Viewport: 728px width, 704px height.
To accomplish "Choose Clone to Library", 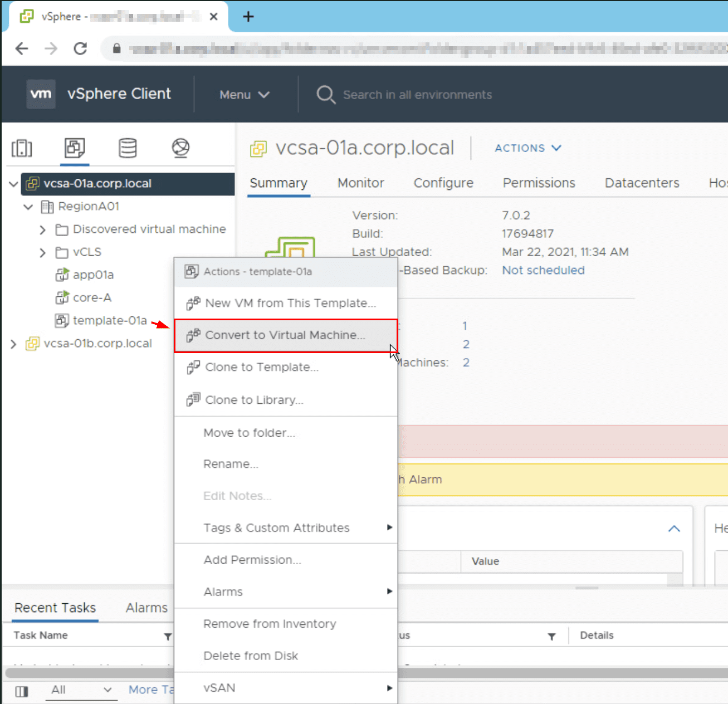I will tap(286, 400).
